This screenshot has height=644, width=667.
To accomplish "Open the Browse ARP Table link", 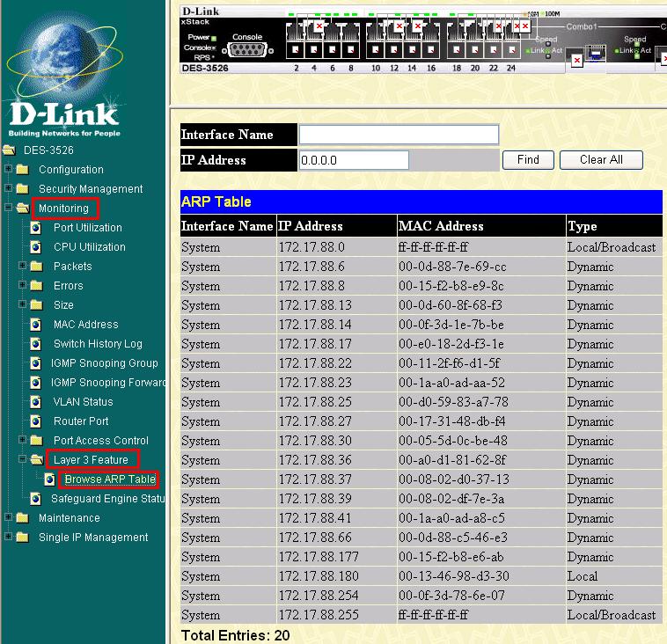I will (x=110, y=479).
